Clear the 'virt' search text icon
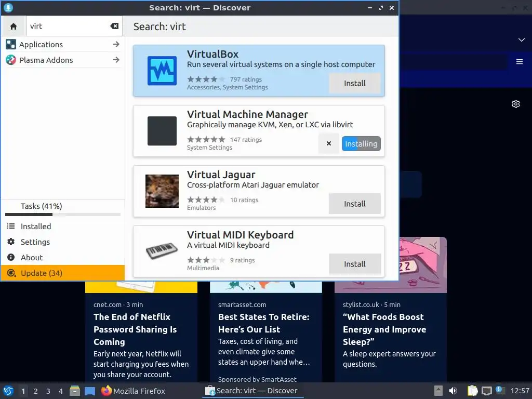Image resolution: width=532 pixels, height=399 pixels. [x=114, y=26]
